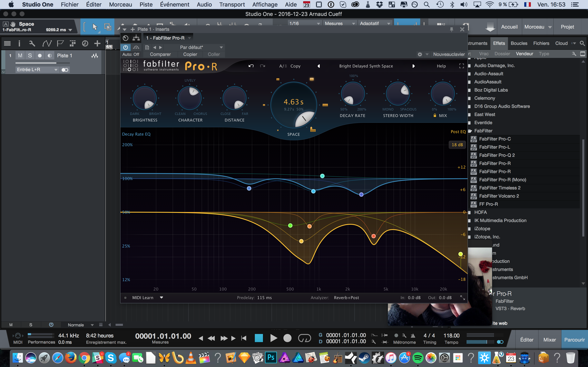Image resolution: width=588 pixels, height=367 pixels.
Task: Click the Undo arrow in FabFilter Pro-R header
Action: [x=251, y=66]
